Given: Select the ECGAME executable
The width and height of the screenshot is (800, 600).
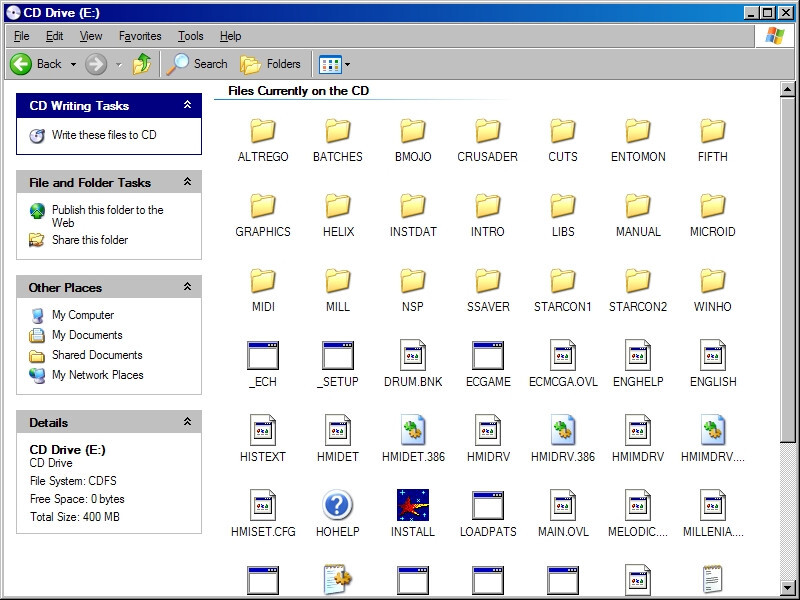Looking at the screenshot, I should tap(488, 365).
